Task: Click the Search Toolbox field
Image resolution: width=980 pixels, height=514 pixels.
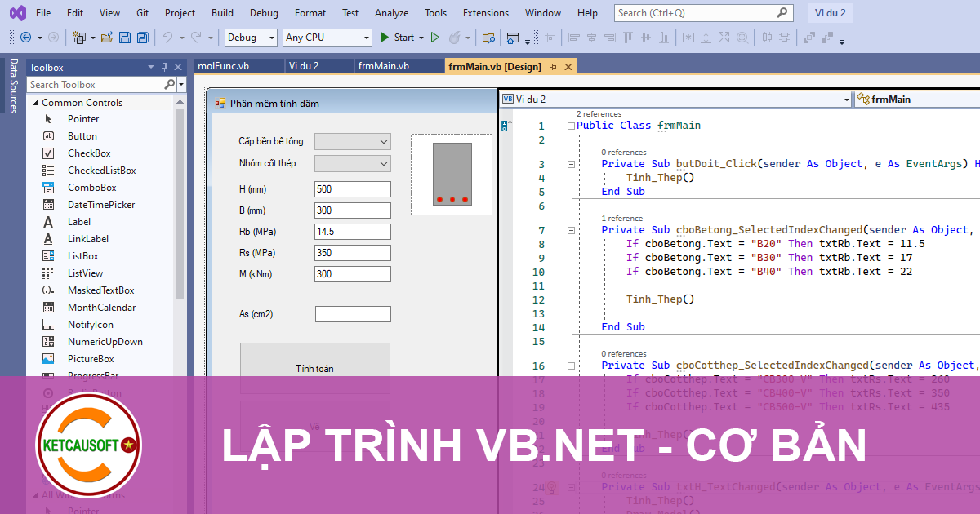Action: pyautogui.click(x=96, y=84)
